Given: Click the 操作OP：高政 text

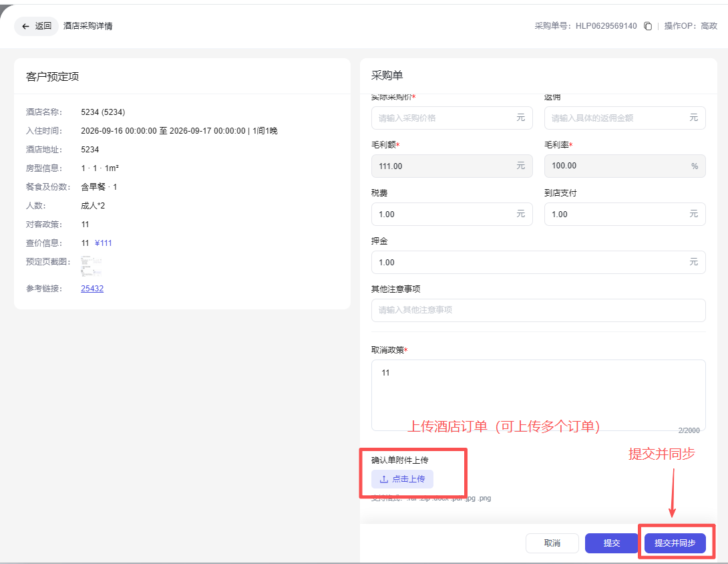Looking at the screenshot, I should tap(691, 26).
